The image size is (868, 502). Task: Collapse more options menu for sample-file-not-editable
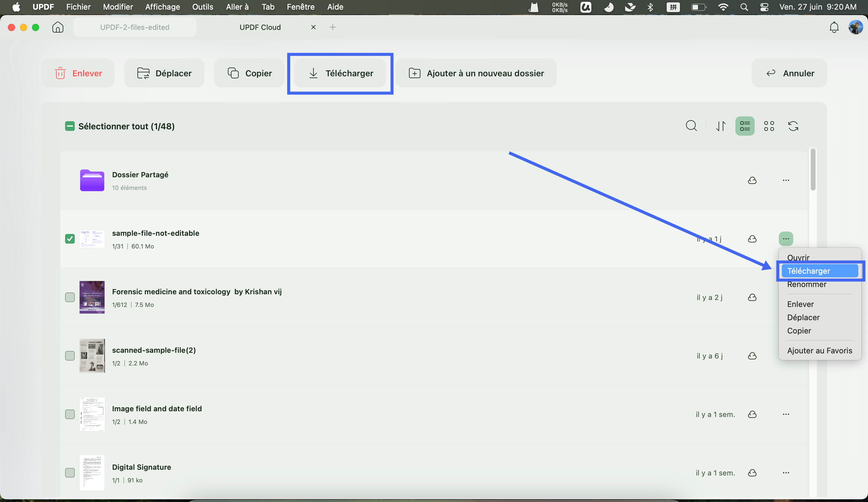[786, 239]
